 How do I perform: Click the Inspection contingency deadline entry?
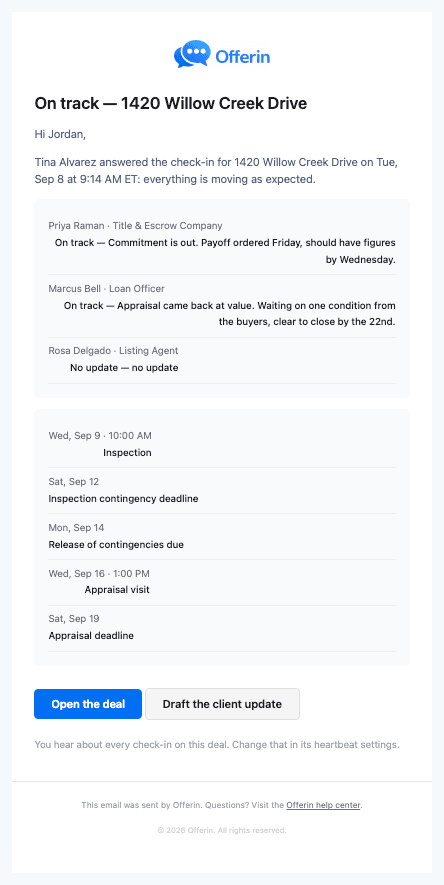pos(222,490)
